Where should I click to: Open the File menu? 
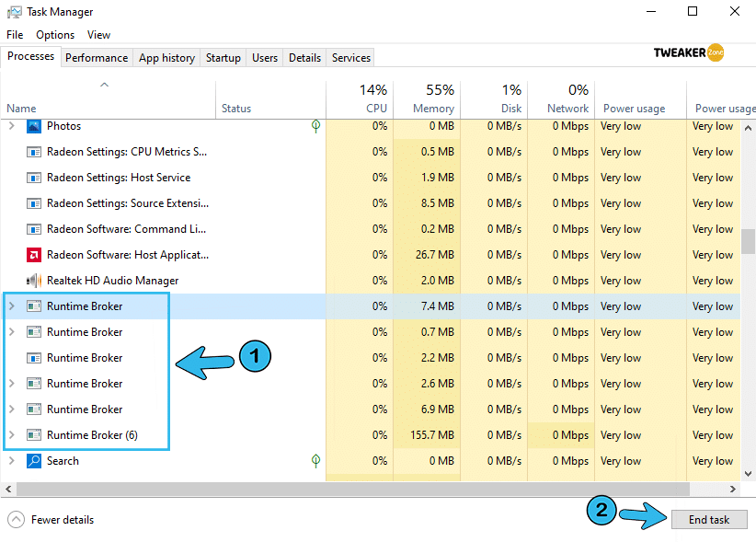pyautogui.click(x=15, y=35)
